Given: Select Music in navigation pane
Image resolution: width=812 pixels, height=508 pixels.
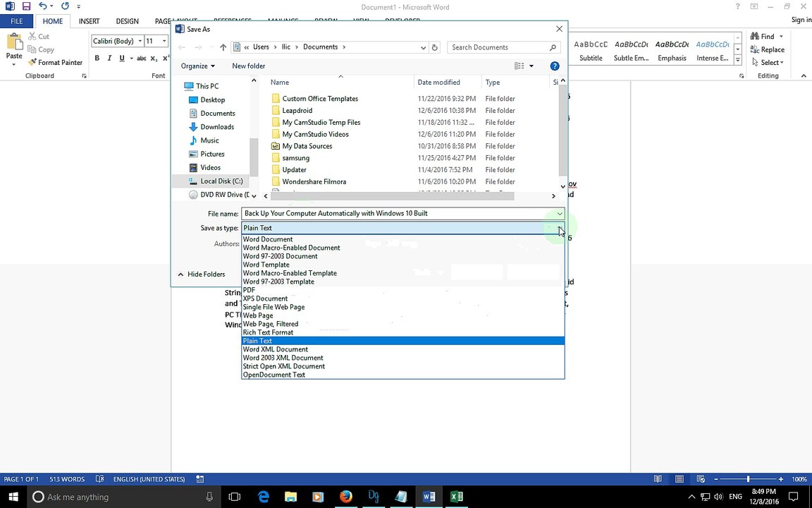Looking at the screenshot, I should pos(204,140).
